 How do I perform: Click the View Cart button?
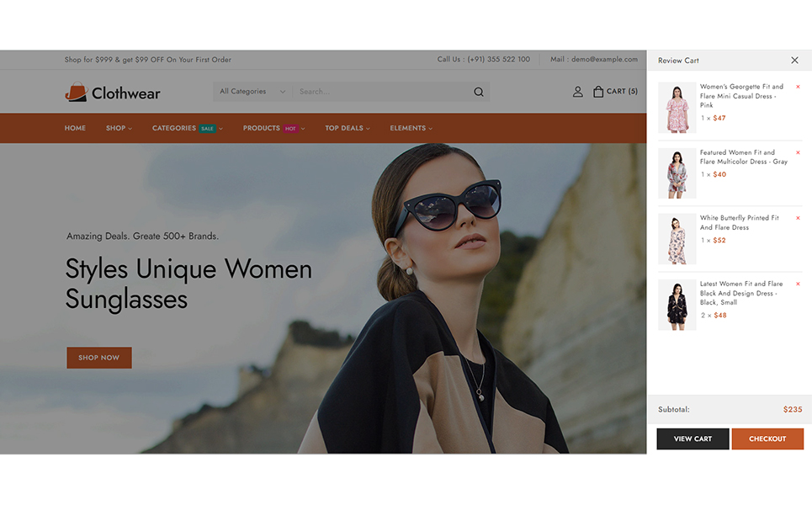coord(693,439)
